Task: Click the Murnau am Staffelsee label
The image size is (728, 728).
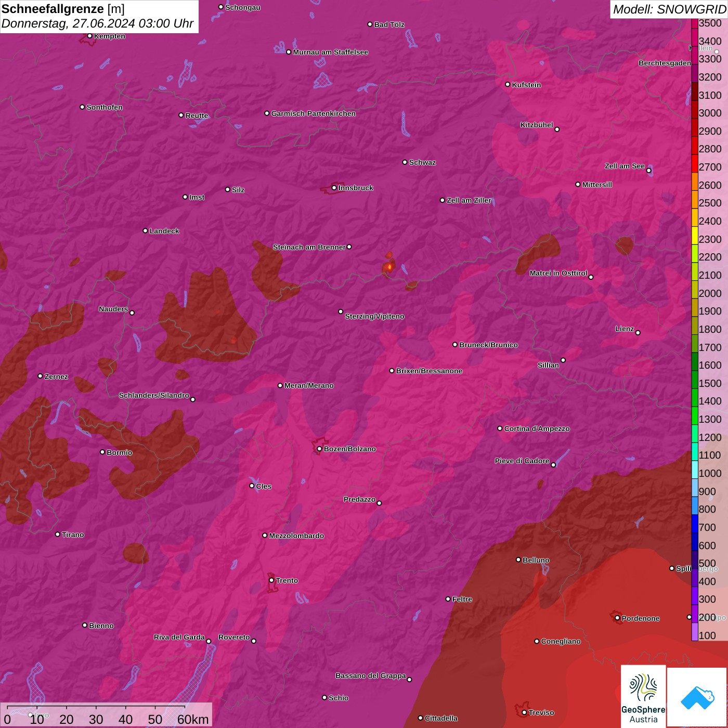Action: click(x=330, y=52)
